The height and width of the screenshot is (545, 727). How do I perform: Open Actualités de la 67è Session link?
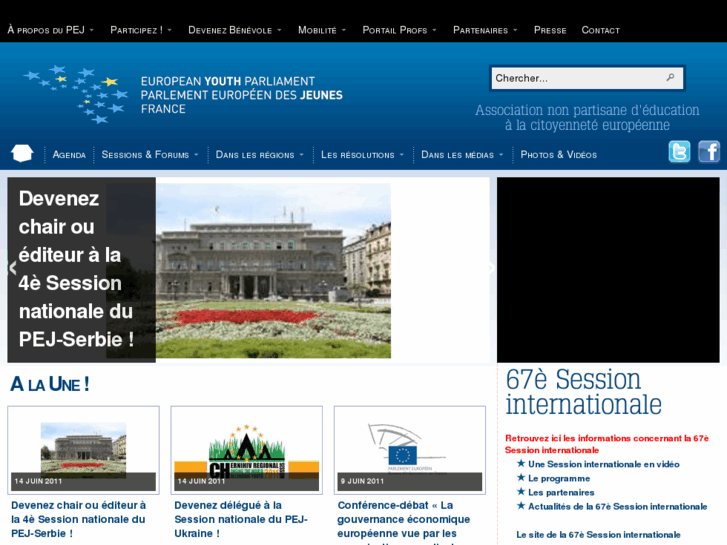(618, 507)
